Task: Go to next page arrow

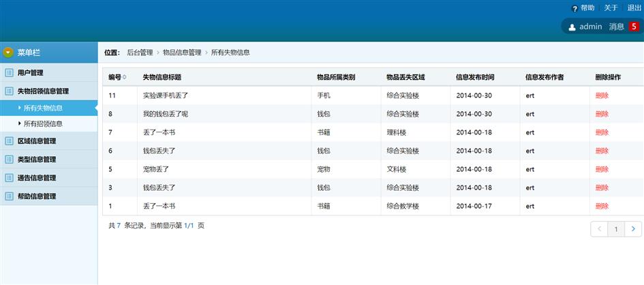Action: pyautogui.click(x=633, y=229)
